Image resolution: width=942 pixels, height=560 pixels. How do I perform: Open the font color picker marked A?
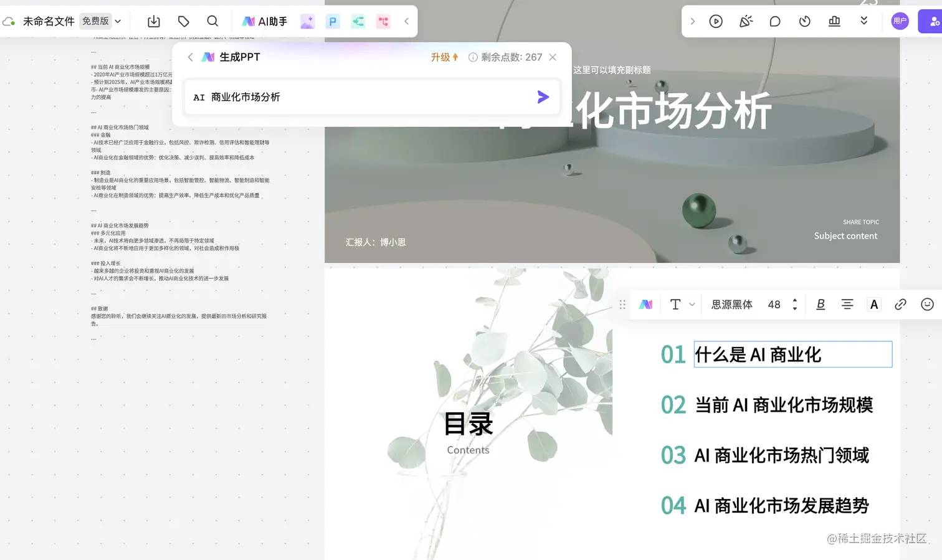coord(873,304)
